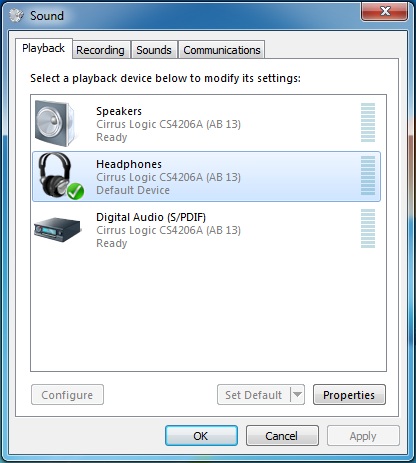Stay on the Playback tab
The height and width of the screenshot is (463, 416).
click(x=43, y=48)
